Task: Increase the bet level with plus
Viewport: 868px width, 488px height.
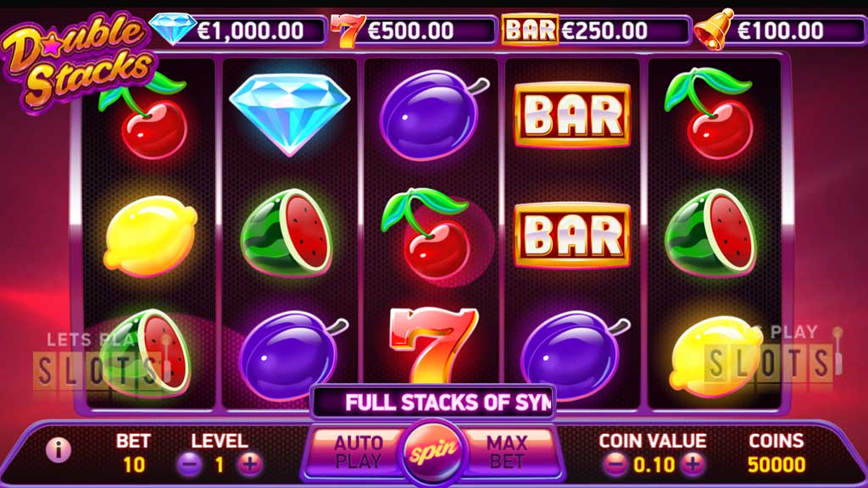Action: [x=249, y=464]
